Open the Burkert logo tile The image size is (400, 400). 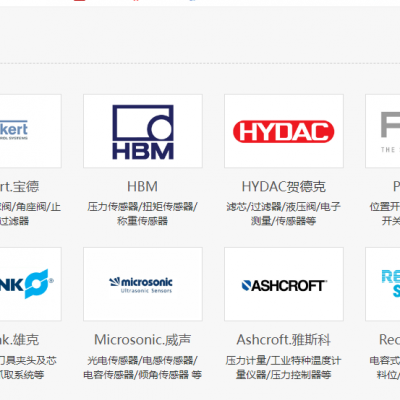point(31,131)
